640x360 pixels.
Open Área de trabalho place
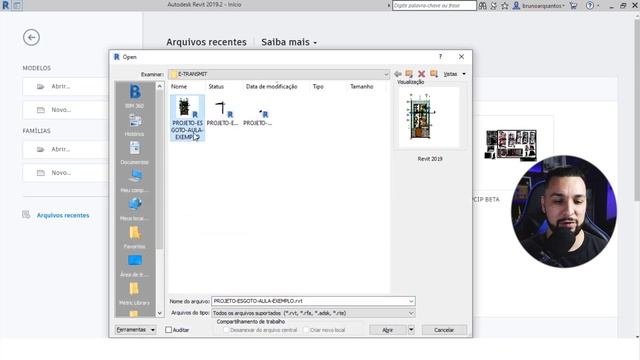point(135,265)
